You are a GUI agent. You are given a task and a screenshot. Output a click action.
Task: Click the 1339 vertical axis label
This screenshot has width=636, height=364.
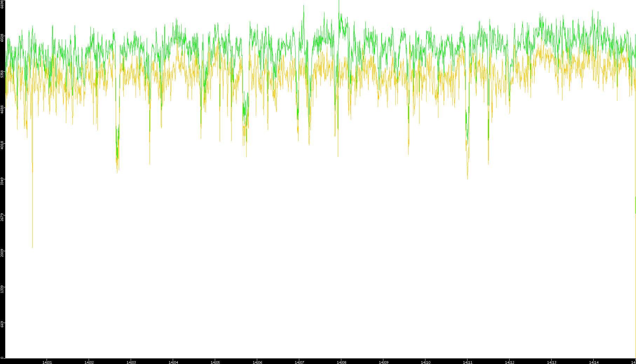click(2, 289)
